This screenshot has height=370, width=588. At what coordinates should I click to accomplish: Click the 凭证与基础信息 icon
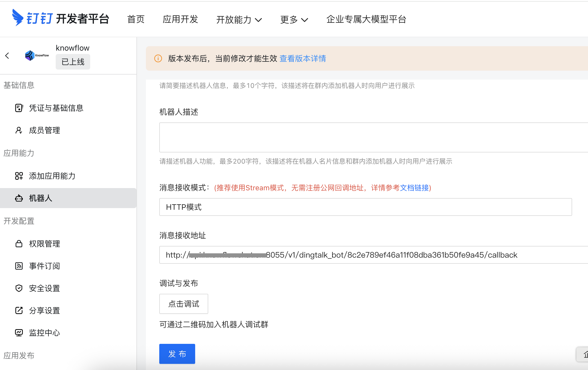click(19, 108)
